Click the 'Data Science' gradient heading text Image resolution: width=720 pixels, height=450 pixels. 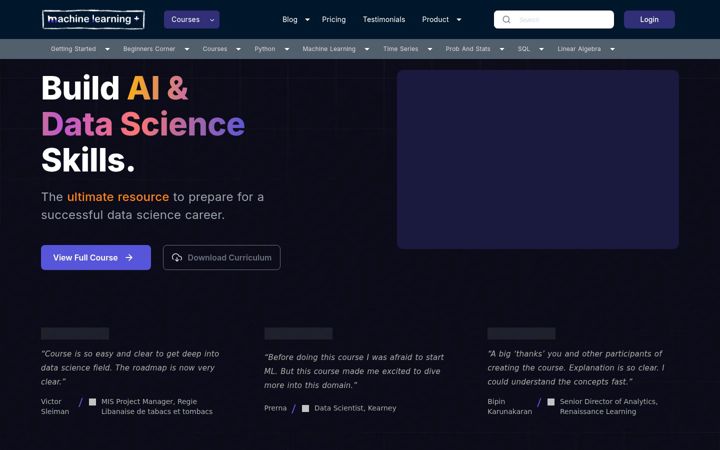coord(143,124)
